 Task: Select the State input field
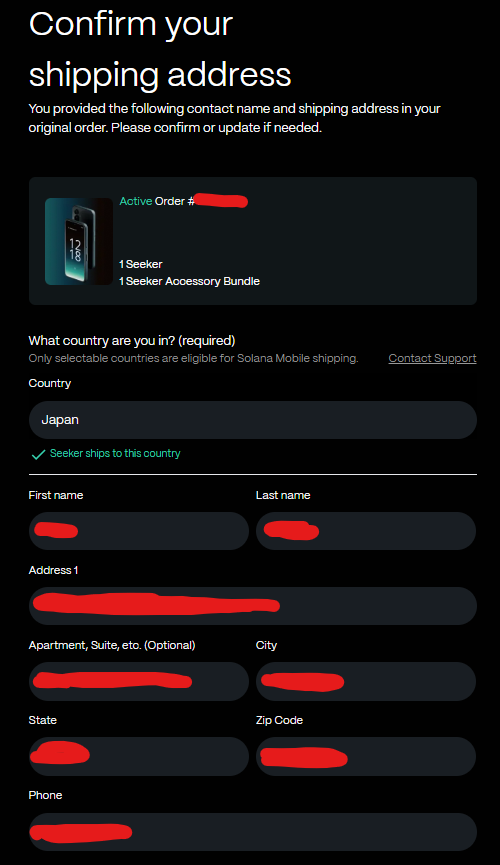139,756
